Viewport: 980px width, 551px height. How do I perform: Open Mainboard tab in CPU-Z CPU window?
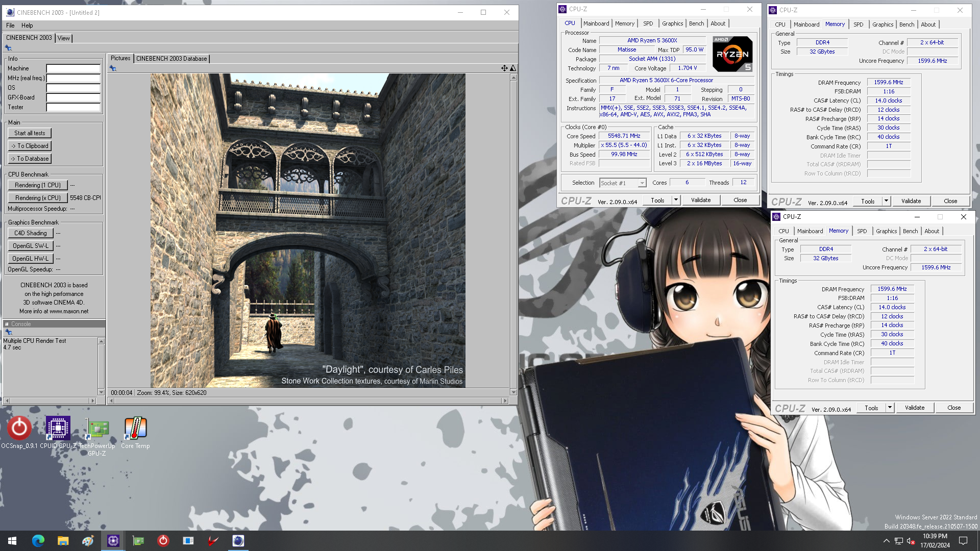(596, 23)
